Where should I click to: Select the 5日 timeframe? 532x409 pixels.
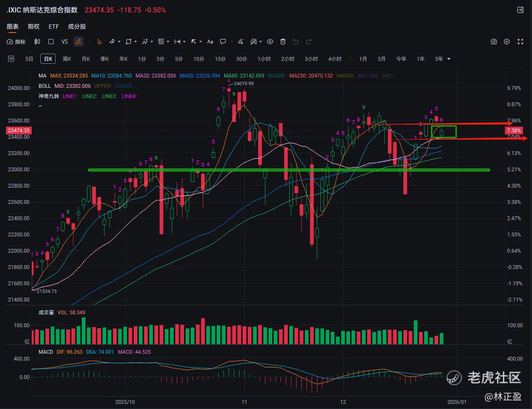click(x=29, y=59)
